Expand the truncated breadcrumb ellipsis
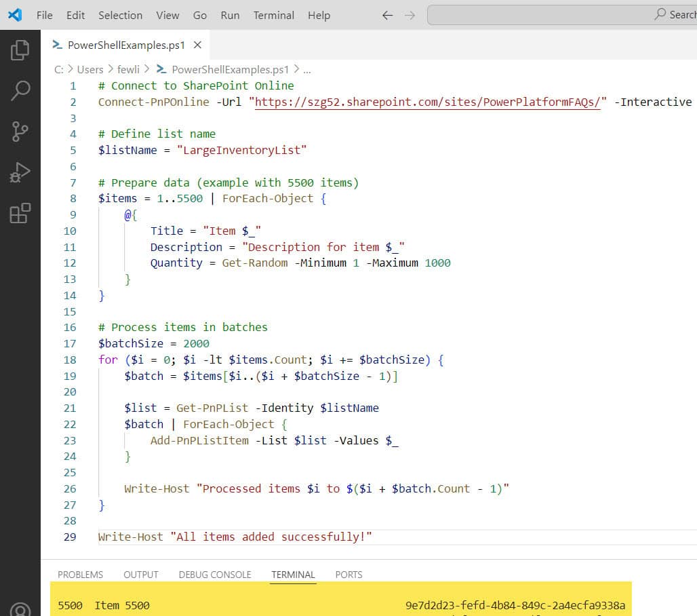This screenshot has width=697, height=616. click(x=307, y=69)
